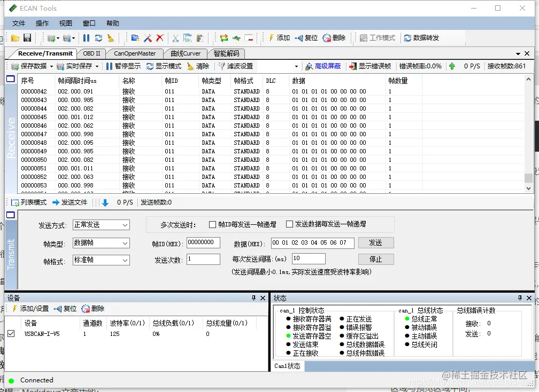
Task: Click the red X icon in top toolbar
Action: pyautogui.click(x=160, y=38)
